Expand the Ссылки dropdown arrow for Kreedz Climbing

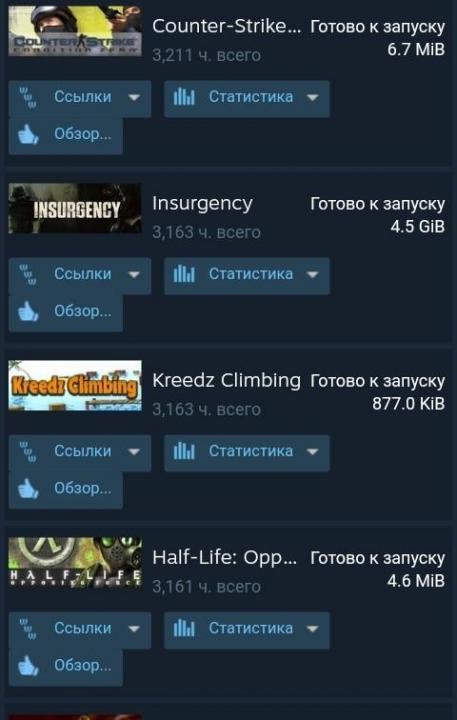coord(134,452)
